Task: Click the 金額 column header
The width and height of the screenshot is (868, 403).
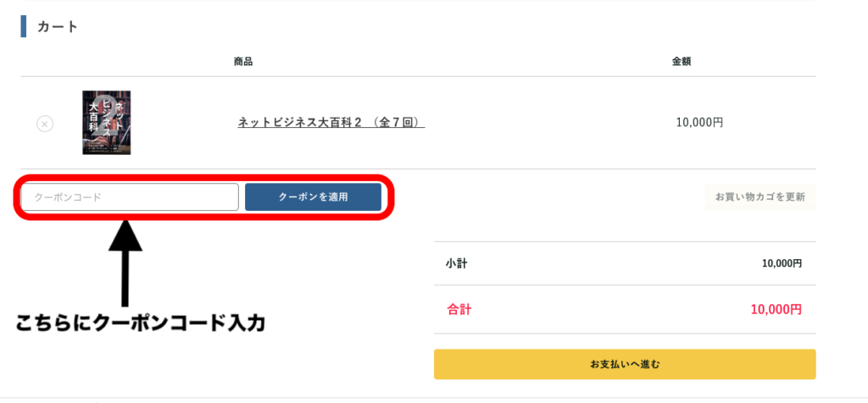Action: pyautogui.click(x=681, y=62)
